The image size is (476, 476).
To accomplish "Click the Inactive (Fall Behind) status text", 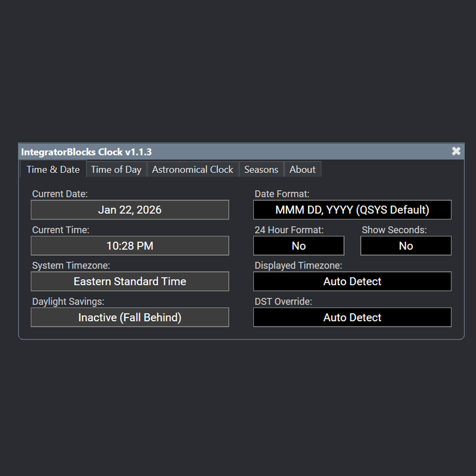I will (130, 317).
